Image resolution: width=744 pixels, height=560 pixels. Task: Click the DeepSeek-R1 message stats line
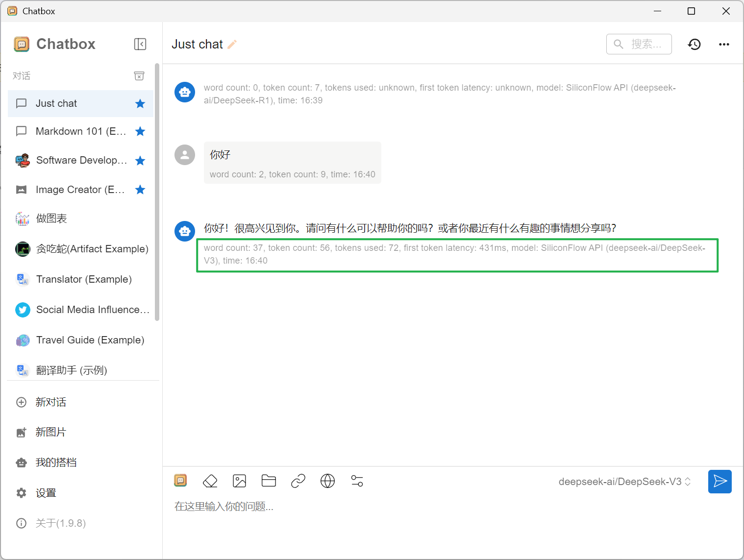pos(440,94)
